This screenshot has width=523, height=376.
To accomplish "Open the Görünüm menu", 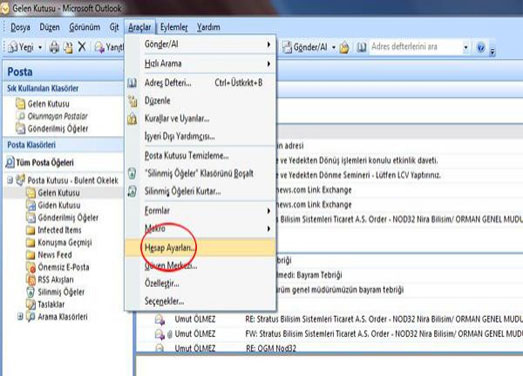I will (x=84, y=27).
